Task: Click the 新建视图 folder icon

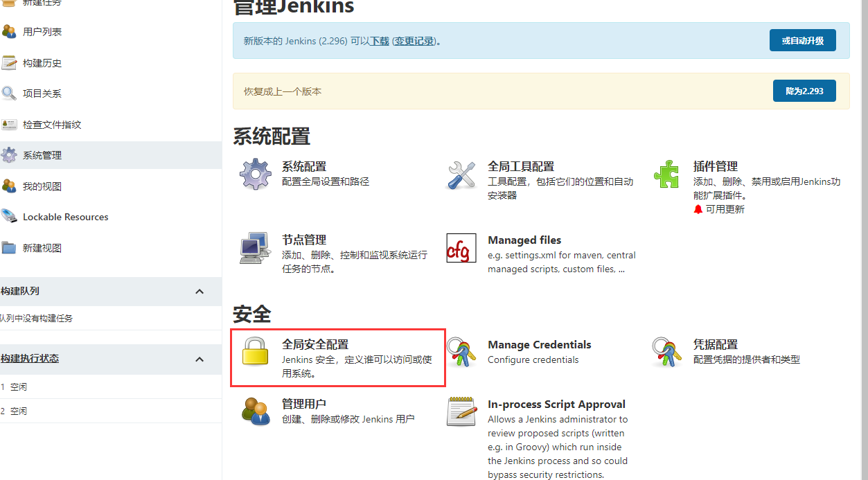Action: point(9,248)
